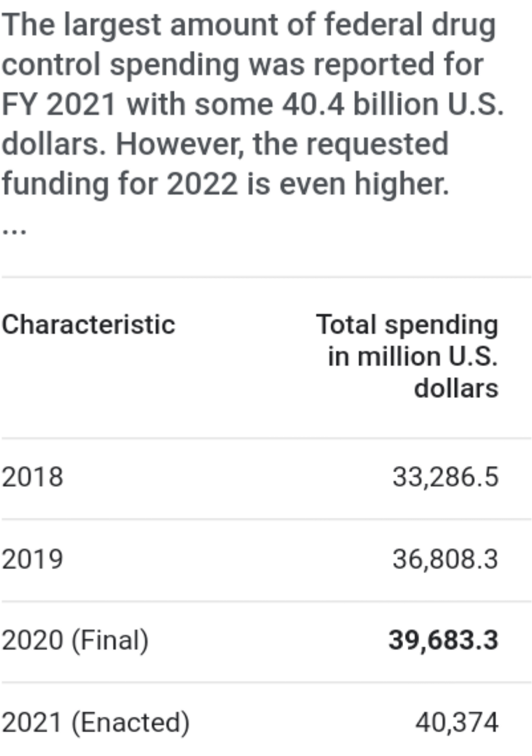532x756 pixels.
Task: Click 'funding for 2022' in the description
Action: click(x=120, y=184)
